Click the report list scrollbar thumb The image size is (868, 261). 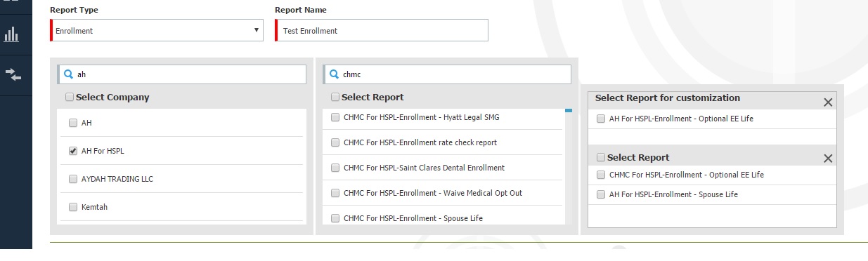click(x=569, y=111)
